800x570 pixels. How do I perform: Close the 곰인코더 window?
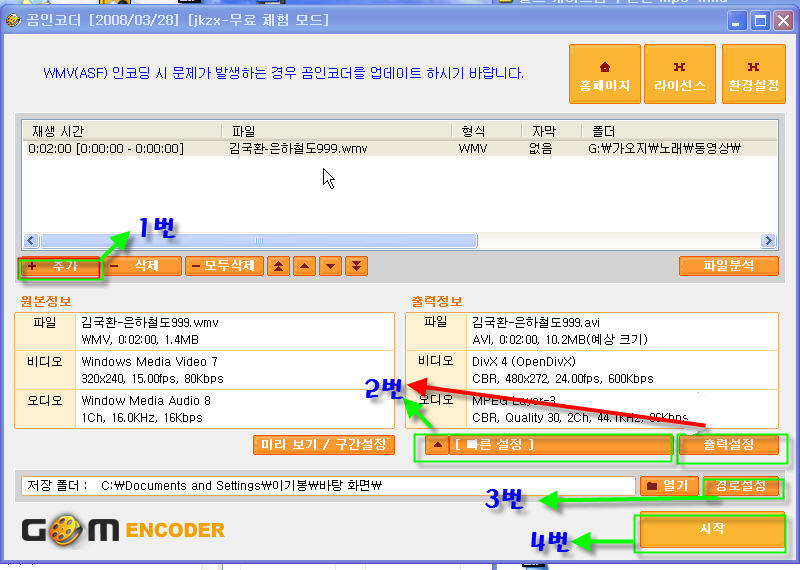(x=783, y=21)
